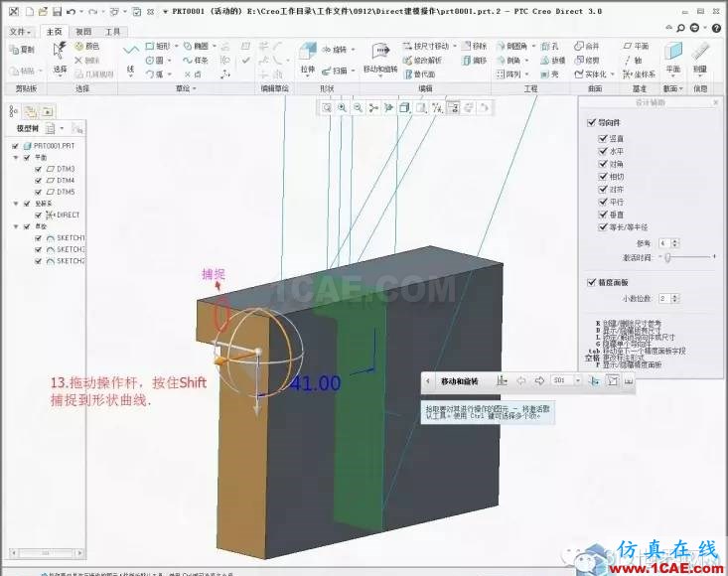Click the 激活时间 slider handle
Image resolution: width=728 pixels, height=576 pixels.
click(x=667, y=256)
